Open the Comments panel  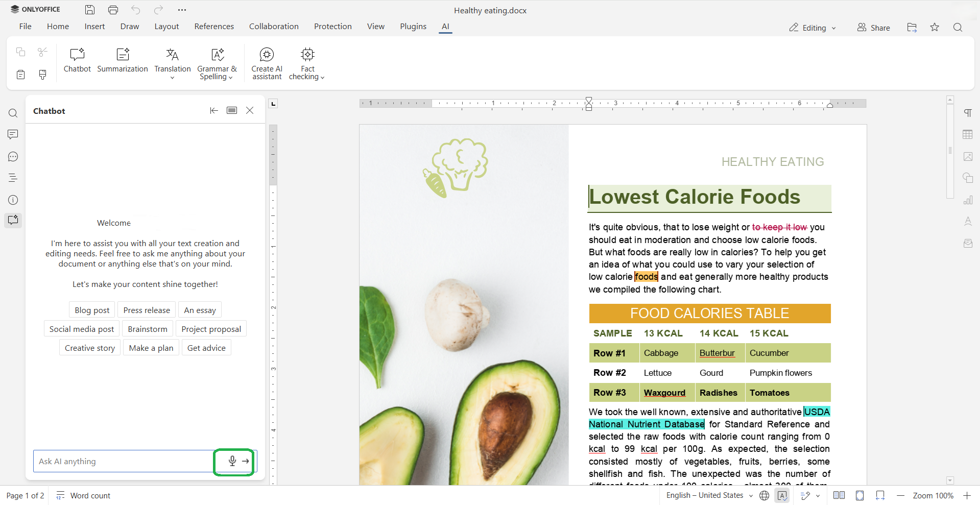tap(13, 134)
